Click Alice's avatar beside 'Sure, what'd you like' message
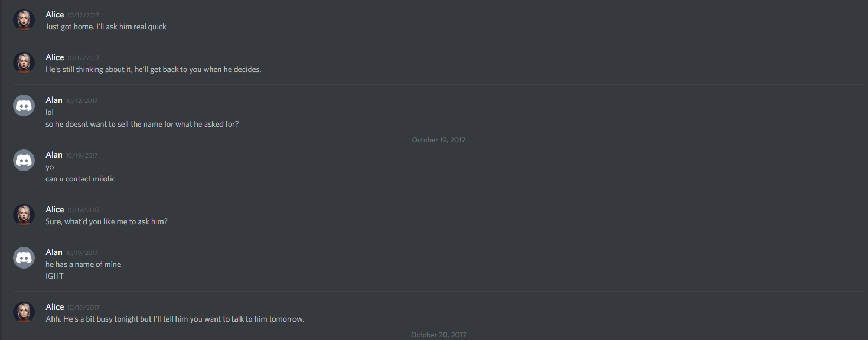This screenshot has width=868, height=340. 24,215
